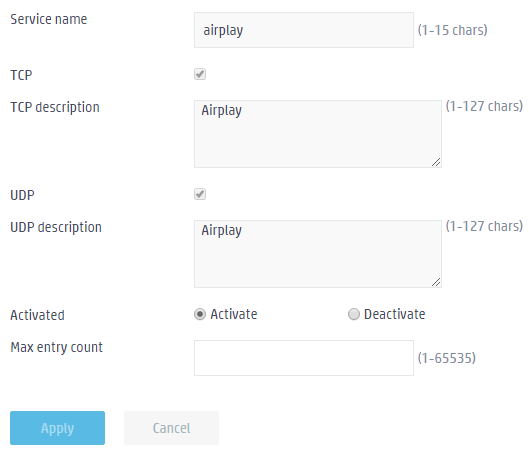
Task: Click the "Activate" option text
Action: (234, 314)
